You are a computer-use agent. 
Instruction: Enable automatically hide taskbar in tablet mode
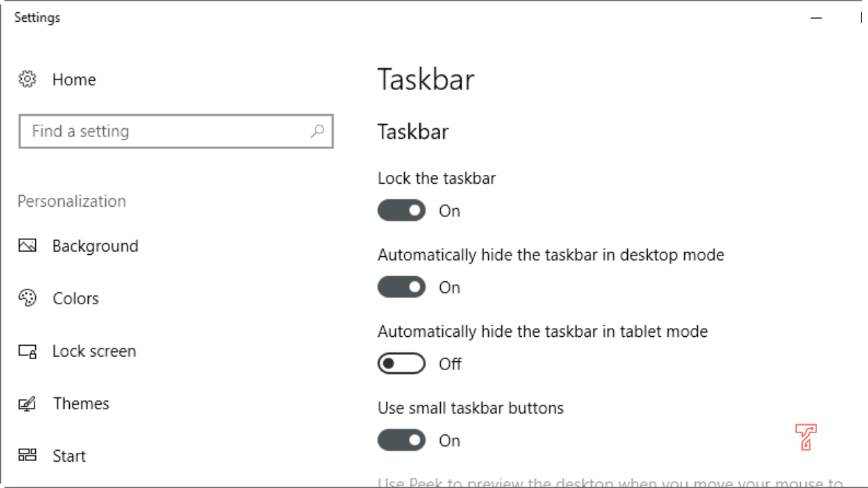click(401, 363)
